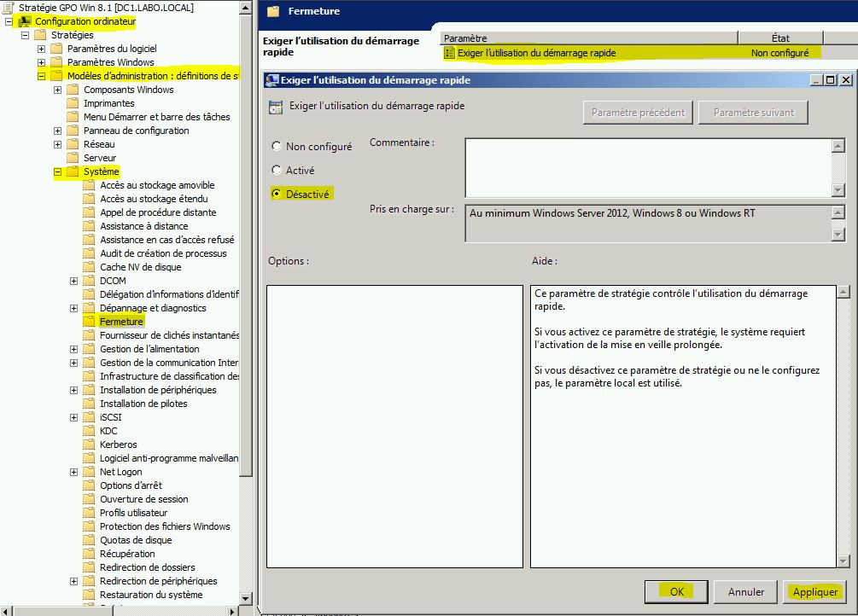
Task: Click the policy icon beside Exiger l'utilisation du démarrage rapide
Action: 448,53
